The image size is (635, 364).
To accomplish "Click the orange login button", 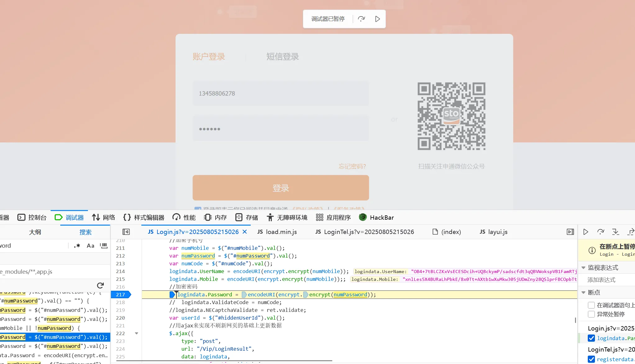I will 281,188.
